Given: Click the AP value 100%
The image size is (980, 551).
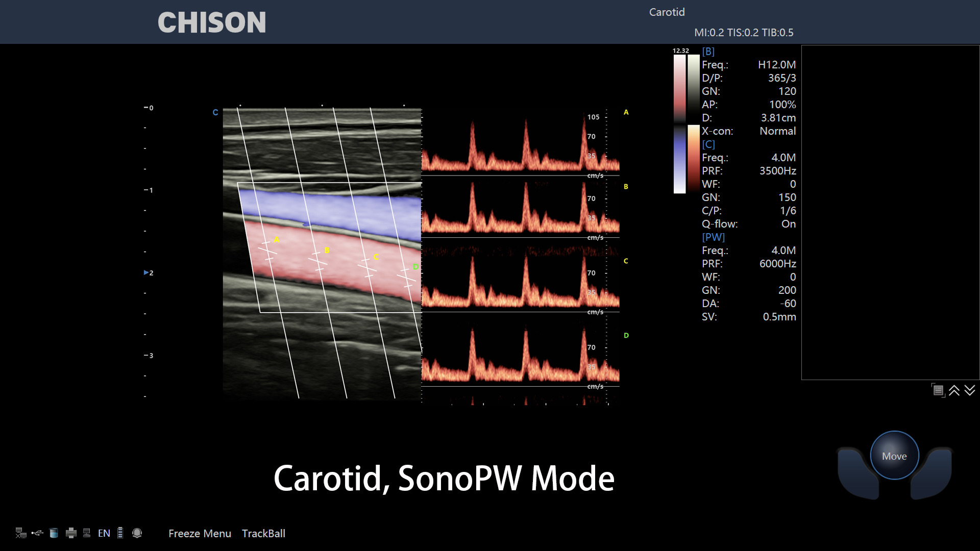Looking at the screenshot, I should coord(782,105).
